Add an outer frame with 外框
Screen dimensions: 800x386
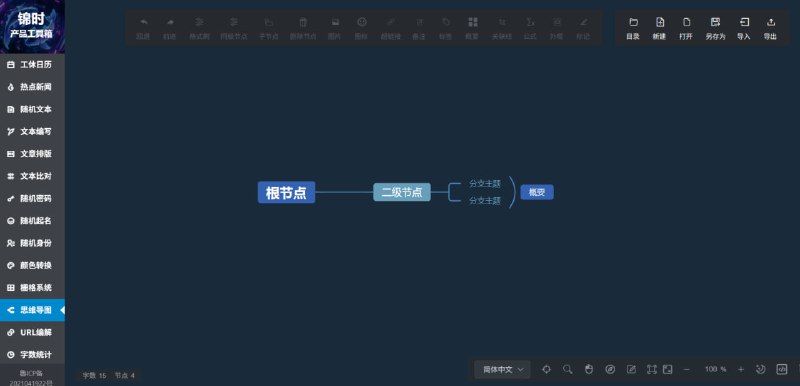coord(557,28)
